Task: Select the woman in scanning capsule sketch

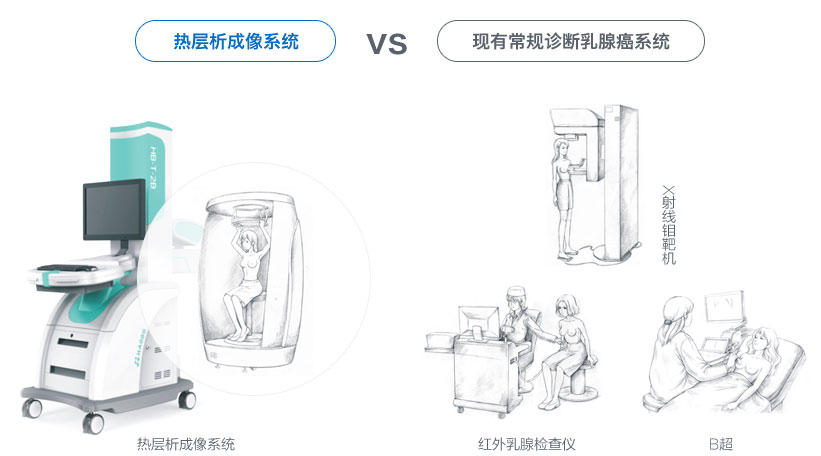Action: coord(250,283)
